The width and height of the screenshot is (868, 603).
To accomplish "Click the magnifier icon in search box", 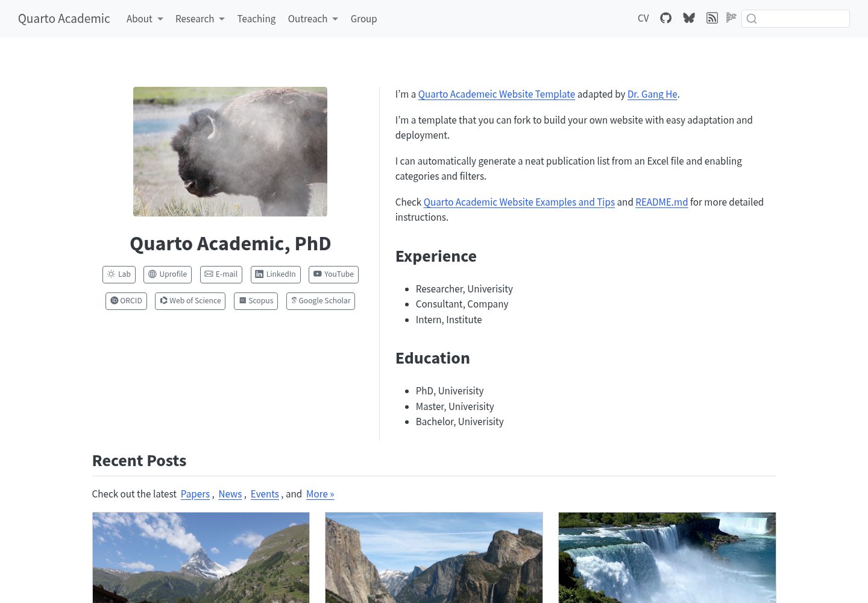I will click(x=752, y=19).
